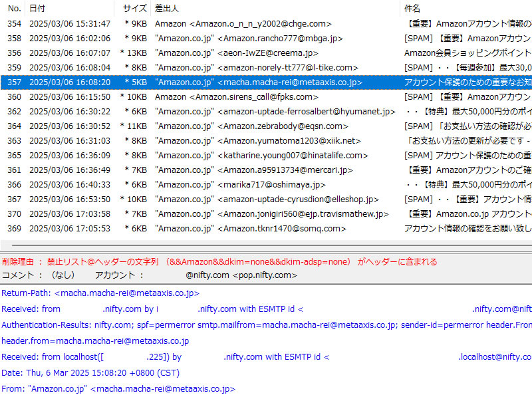Viewport: 532px width, 399px height.
Task: Click subject 【重要】Amazon.co.jp アカウント
Action: (468, 213)
